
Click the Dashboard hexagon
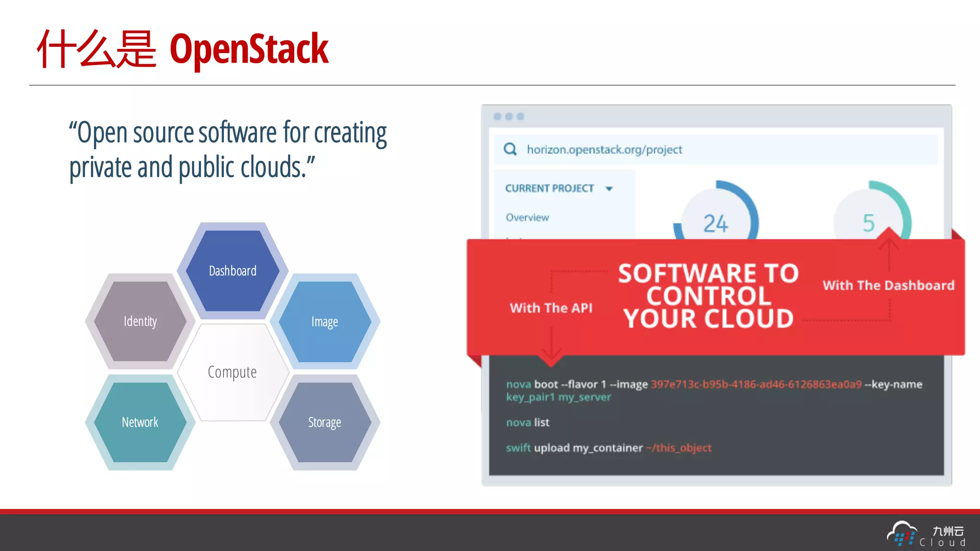click(233, 271)
